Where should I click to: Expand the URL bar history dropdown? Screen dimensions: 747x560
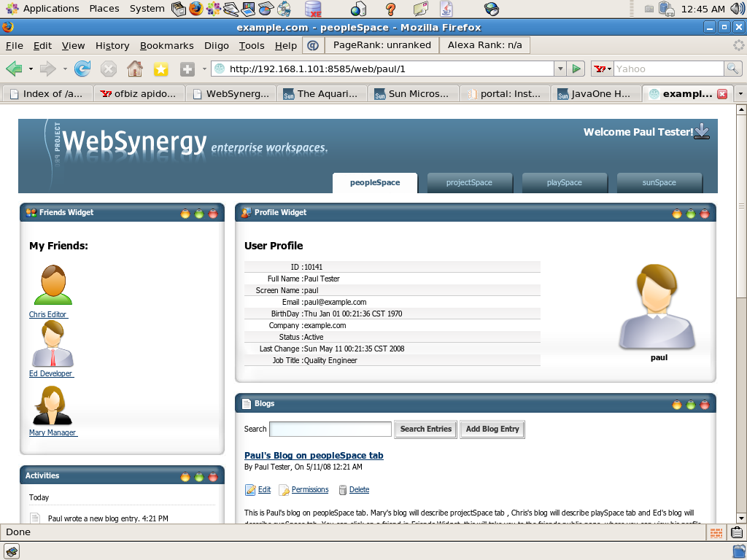pos(560,69)
